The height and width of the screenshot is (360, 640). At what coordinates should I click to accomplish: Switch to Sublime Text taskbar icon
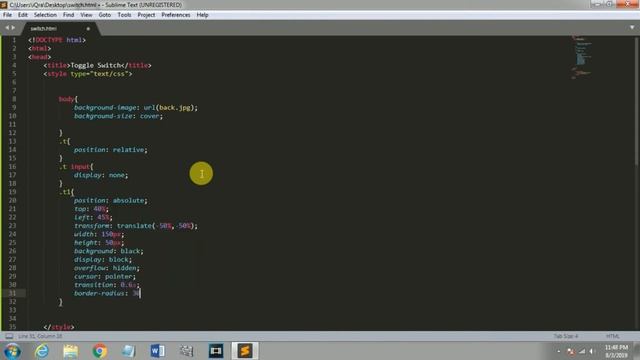coord(245,351)
